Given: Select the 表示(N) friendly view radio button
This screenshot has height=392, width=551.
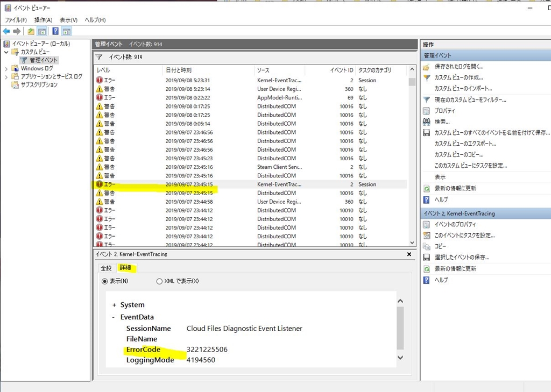Looking at the screenshot, I should tap(104, 281).
